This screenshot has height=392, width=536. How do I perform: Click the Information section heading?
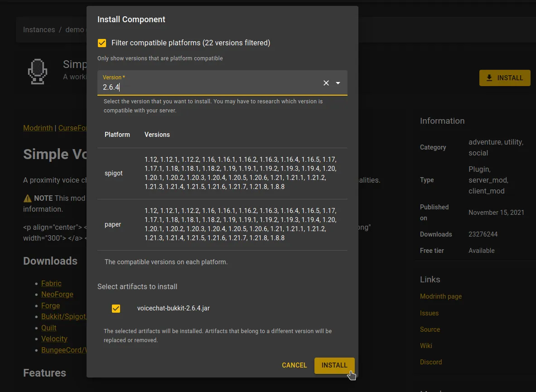(x=442, y=121)
